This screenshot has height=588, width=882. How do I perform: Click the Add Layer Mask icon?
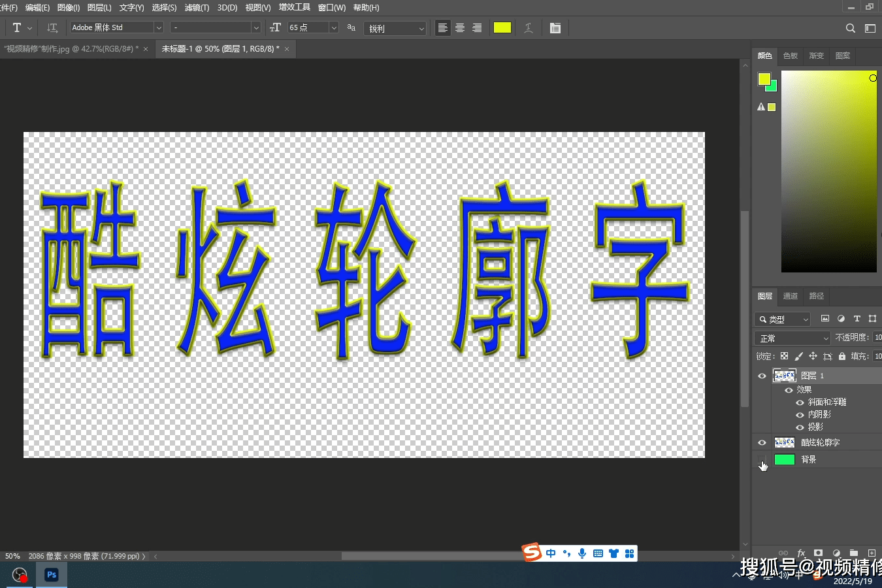pyautogui.click(x=819, y=553)
